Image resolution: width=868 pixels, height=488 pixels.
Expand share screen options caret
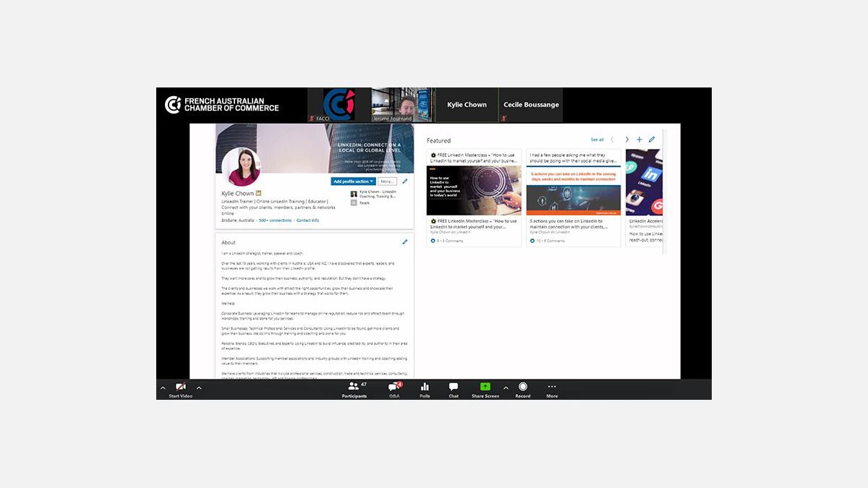506,388
